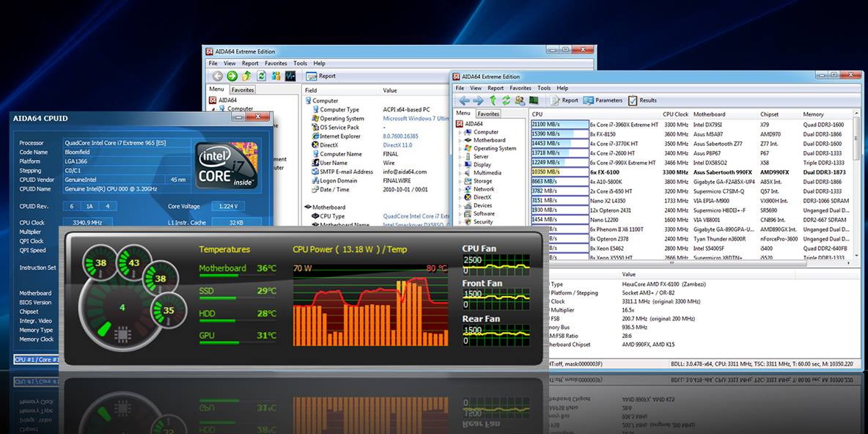Image resolution: width=868 pixels, height=434 pixels.
Task: Click the green Refresh arrows in the benchmark window toolbar
Action: (x=506, y=100)
